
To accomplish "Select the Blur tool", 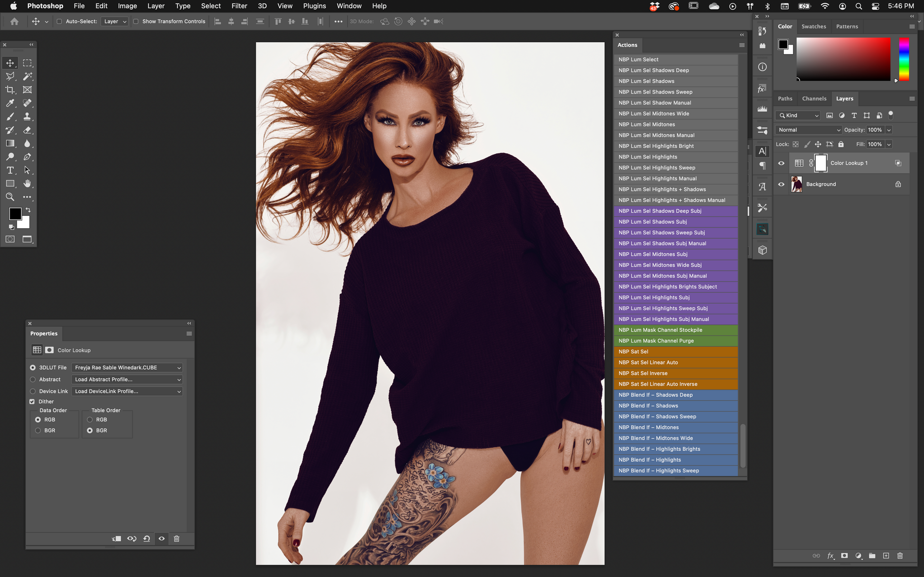I will (27, 143).
